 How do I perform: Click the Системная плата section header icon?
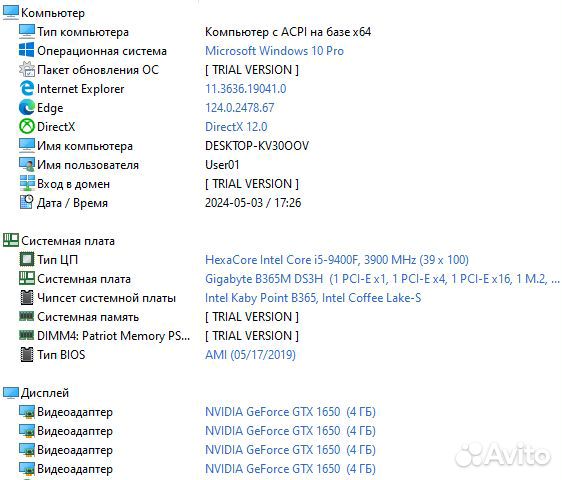pos(10,240)
